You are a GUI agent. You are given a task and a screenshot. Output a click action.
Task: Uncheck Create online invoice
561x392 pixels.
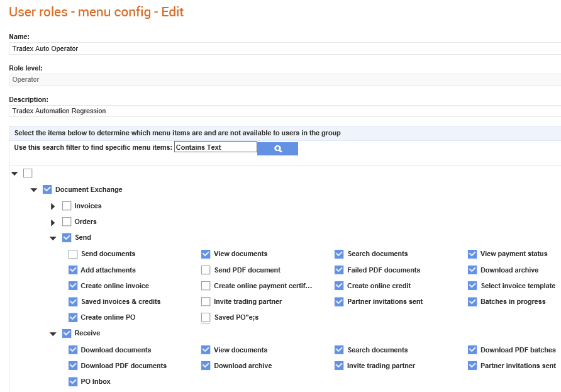coord(73,286)
